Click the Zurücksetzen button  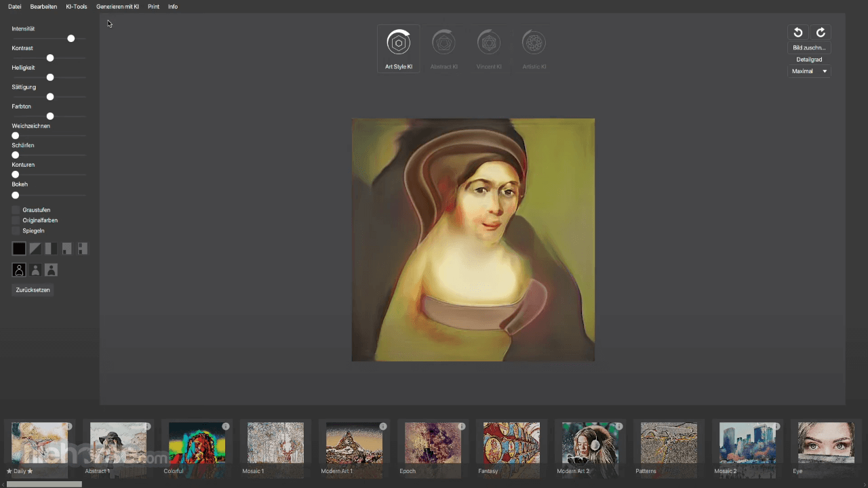click(33, 290)
